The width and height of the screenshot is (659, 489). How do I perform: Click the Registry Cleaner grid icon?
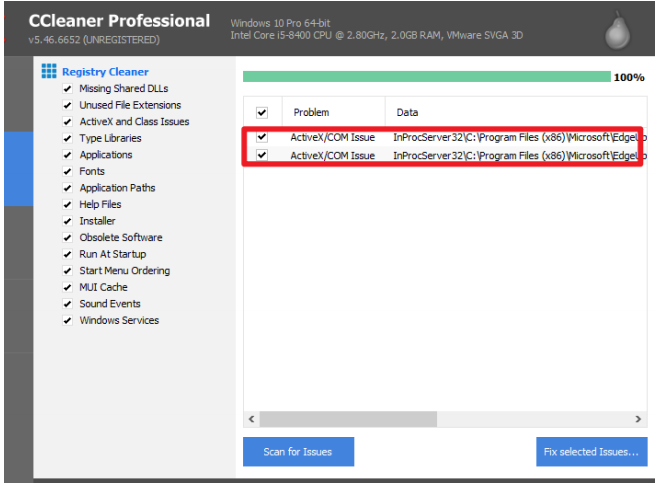coord(49,71)
